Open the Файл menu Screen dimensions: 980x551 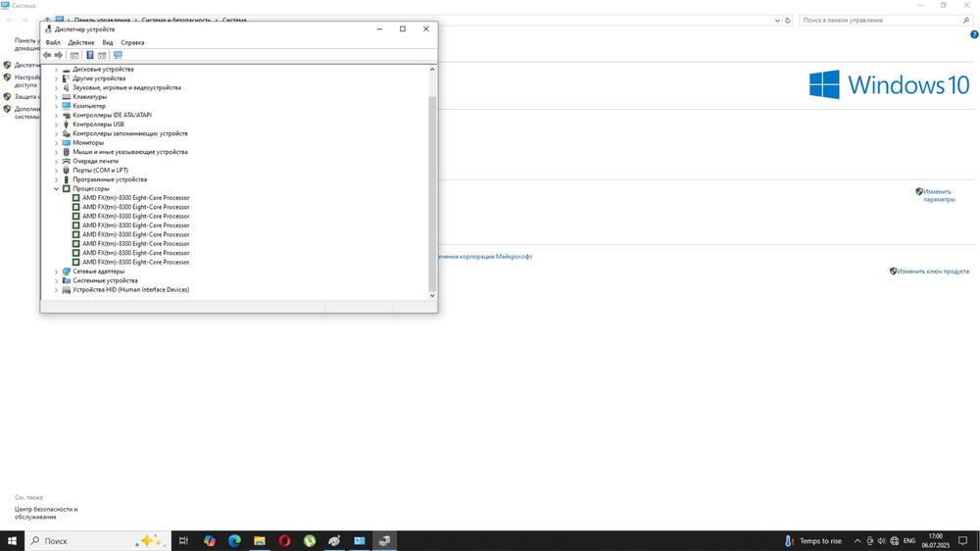click(53, 42)
